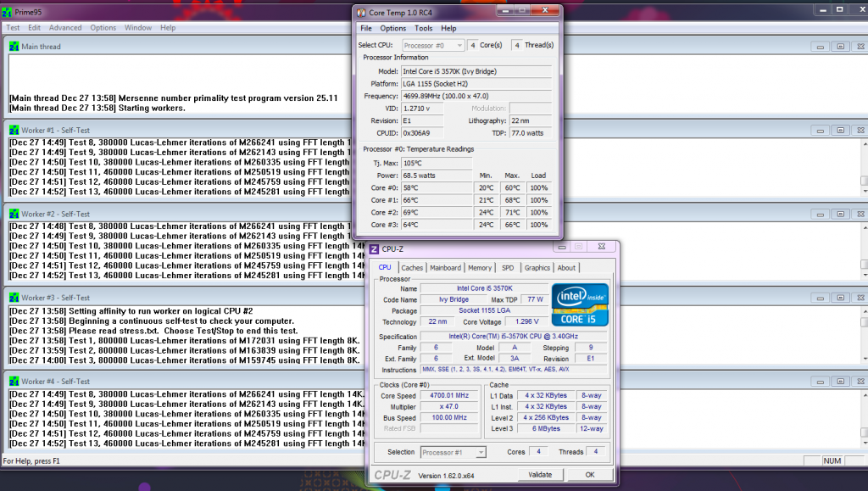
Task: Open Core Temp Help menu
Action: [x=448, y=28]
